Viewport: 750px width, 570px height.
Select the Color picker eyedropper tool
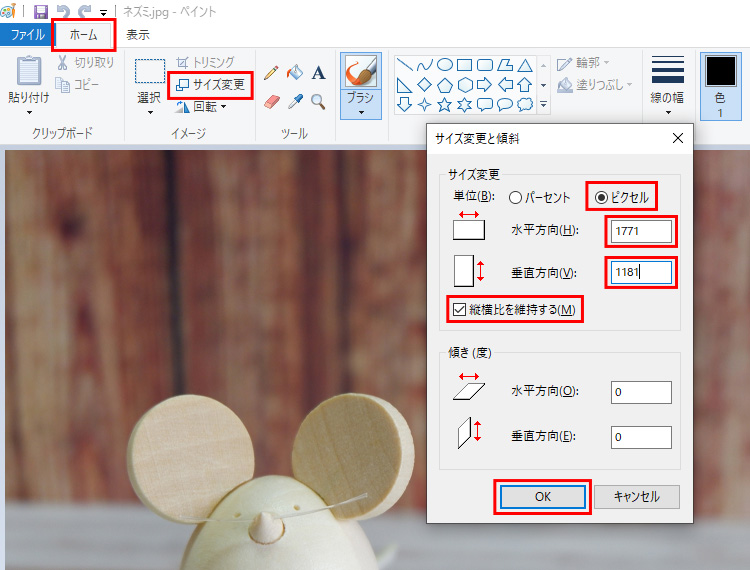click(x=294, y=101)
